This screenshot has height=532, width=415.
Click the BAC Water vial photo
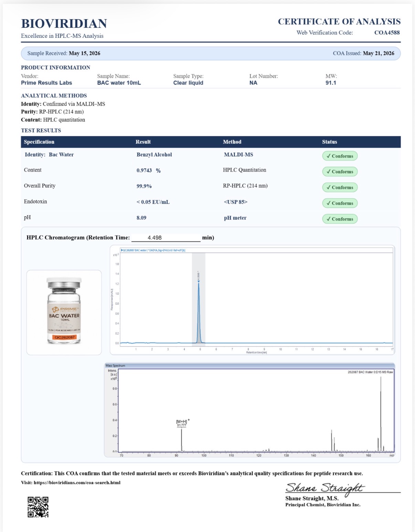pyautogui.click(x=64, y=311)
